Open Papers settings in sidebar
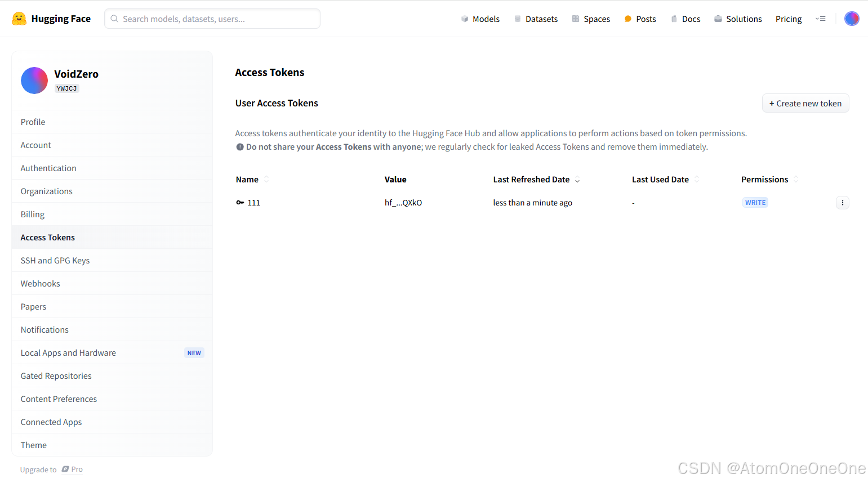 click(112, 306)
